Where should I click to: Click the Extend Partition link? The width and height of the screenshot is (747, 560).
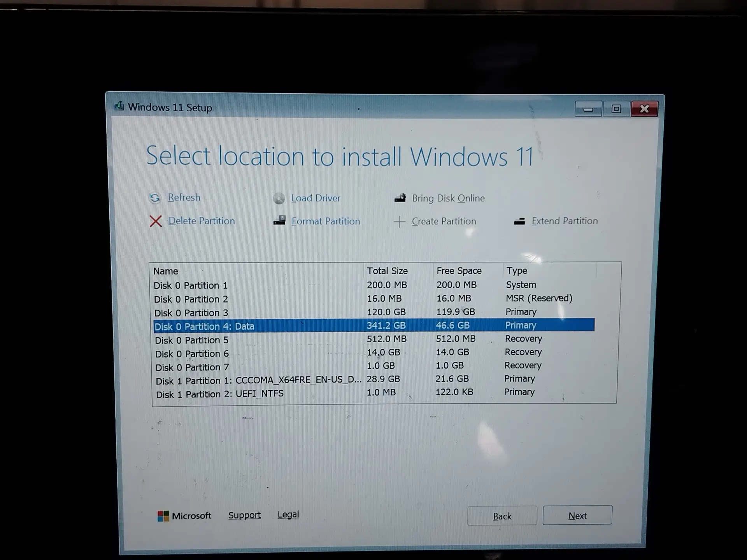565,221
